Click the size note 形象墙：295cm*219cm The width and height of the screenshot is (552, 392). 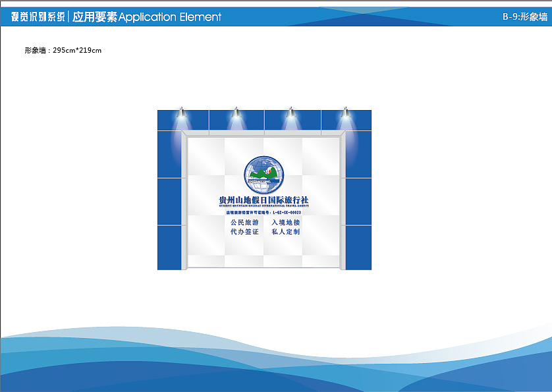(x=63, y=50)
